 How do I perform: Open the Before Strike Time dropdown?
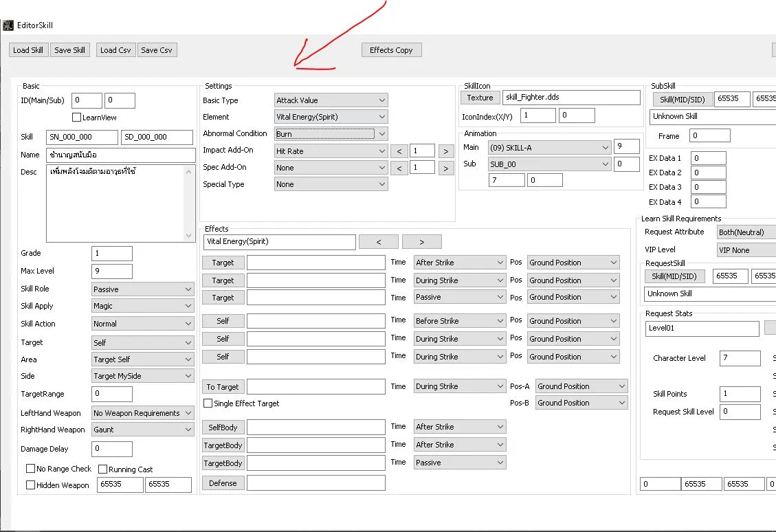460,321
